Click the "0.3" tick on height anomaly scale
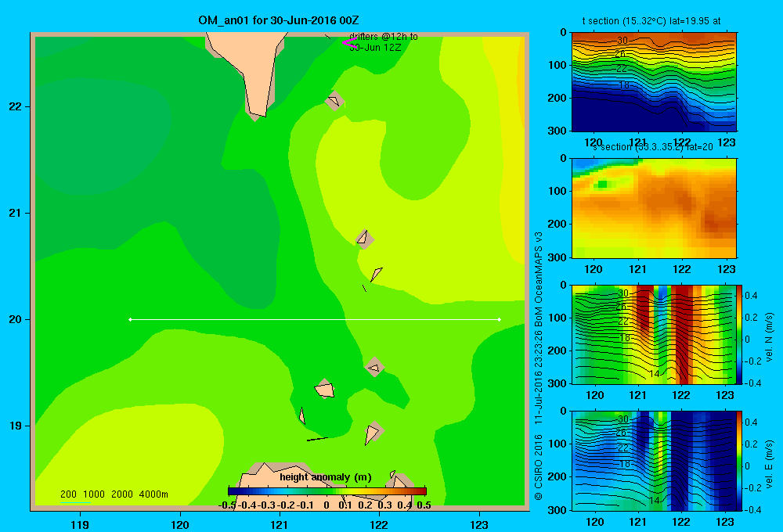The height and width of the screenshot is (532, 783). point(384,505)
